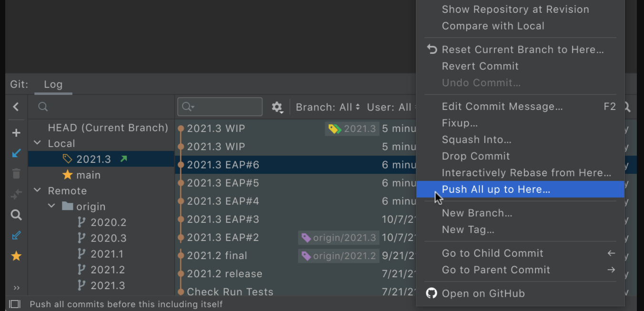644x311 pixels.
Task: Switch to the Log tab
Action: [53, 85]
